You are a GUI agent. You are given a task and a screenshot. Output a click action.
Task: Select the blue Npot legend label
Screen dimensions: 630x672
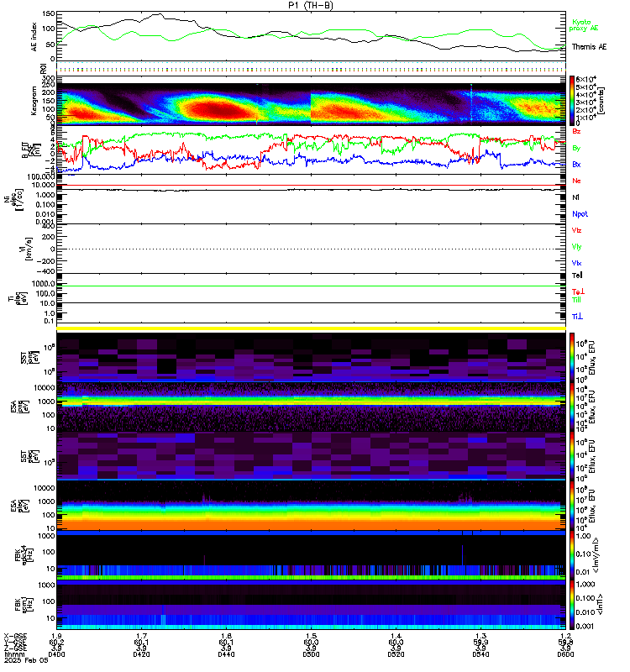click(x=580, y=214)
